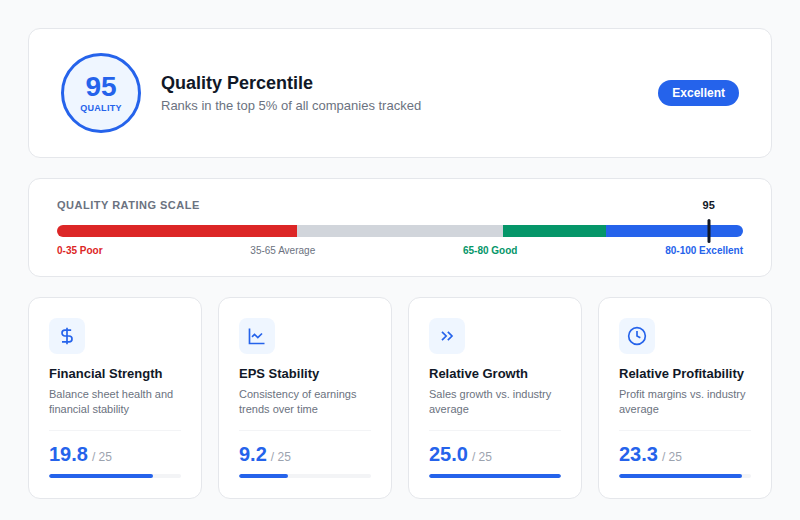
Task: Click the EPS Stability card title
Action: click(x=279, y=374)
